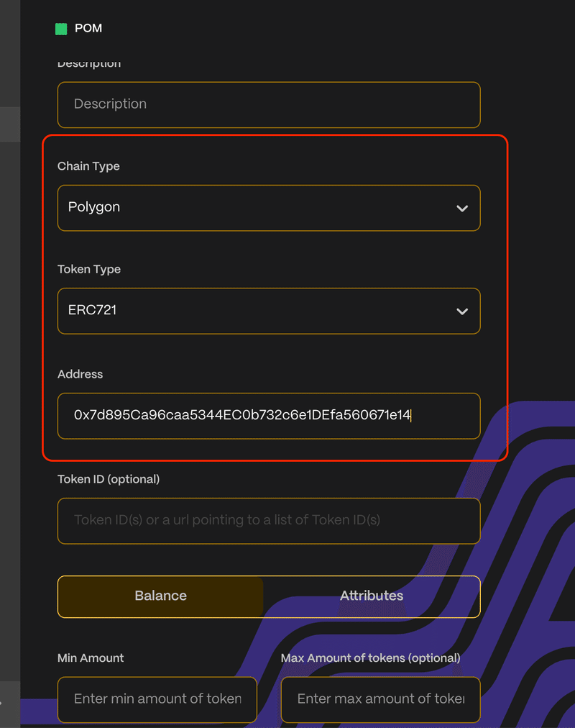Click the Token ID (optional) label
This screenshot has height=728, width=575.
click(109, 479)
